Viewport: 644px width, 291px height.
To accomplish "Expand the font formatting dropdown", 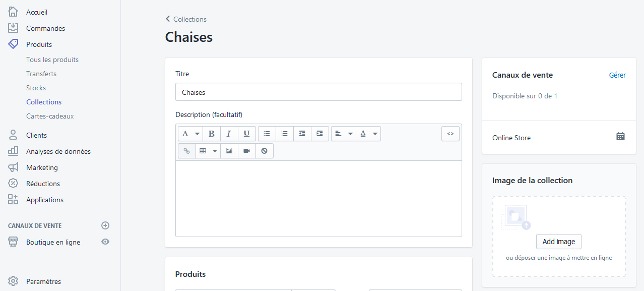I will pyautogui.click(x=190, y=134).
